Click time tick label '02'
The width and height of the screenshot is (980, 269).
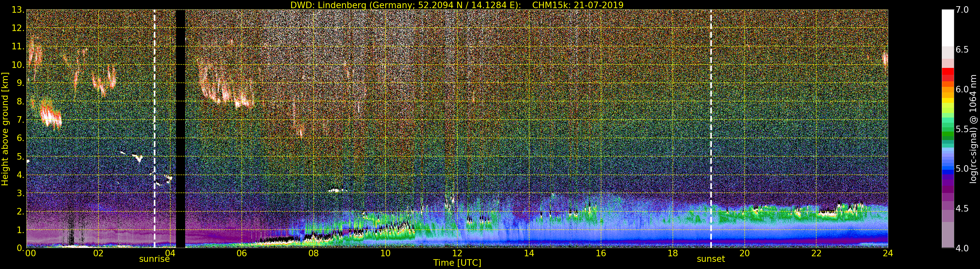pyautogui.click(x=98, y=253)
